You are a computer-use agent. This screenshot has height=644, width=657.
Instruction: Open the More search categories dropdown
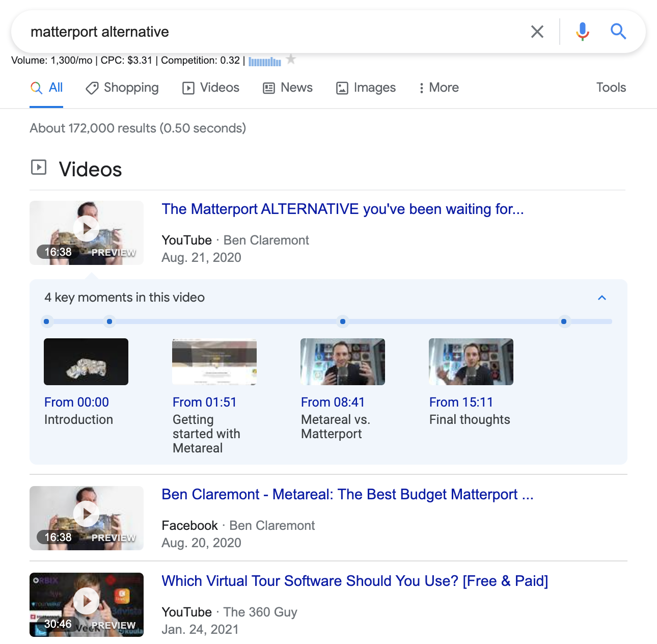438,88
